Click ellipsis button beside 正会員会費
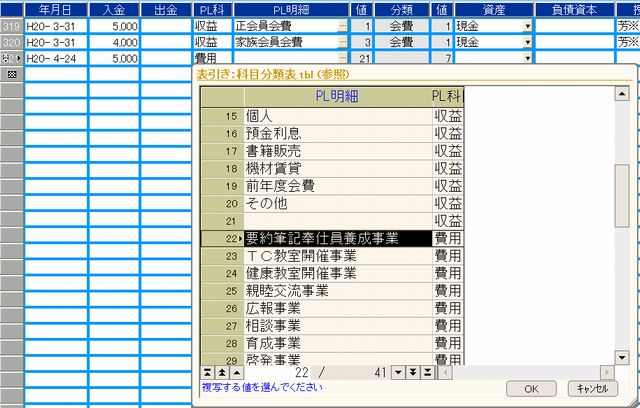This screenshot has width=640, height=408. pyautogui.click(x=344, y=27)
